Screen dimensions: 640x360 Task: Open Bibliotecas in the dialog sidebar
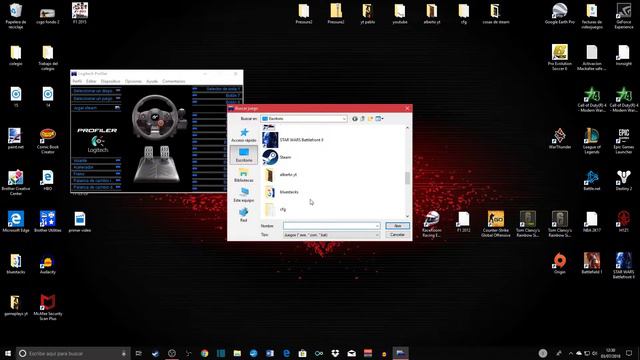point(244,175)
